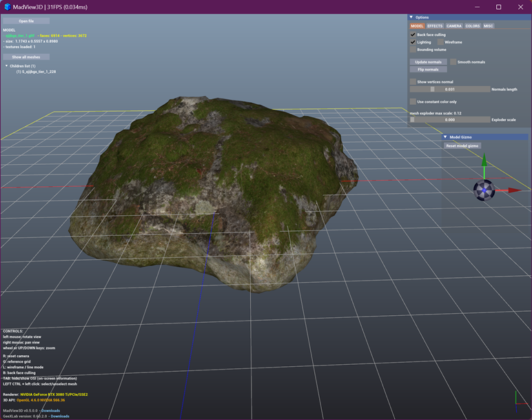The width and height of the screenshot is (532, 420).
Task: Enable the Bounding volume checkbox
Action: click(413, 50)
